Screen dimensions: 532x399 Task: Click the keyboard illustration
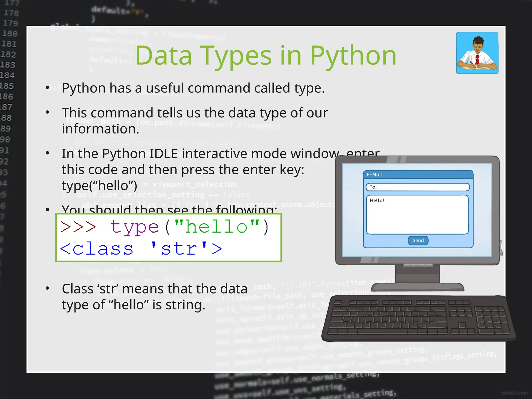(x=418, y=318)
